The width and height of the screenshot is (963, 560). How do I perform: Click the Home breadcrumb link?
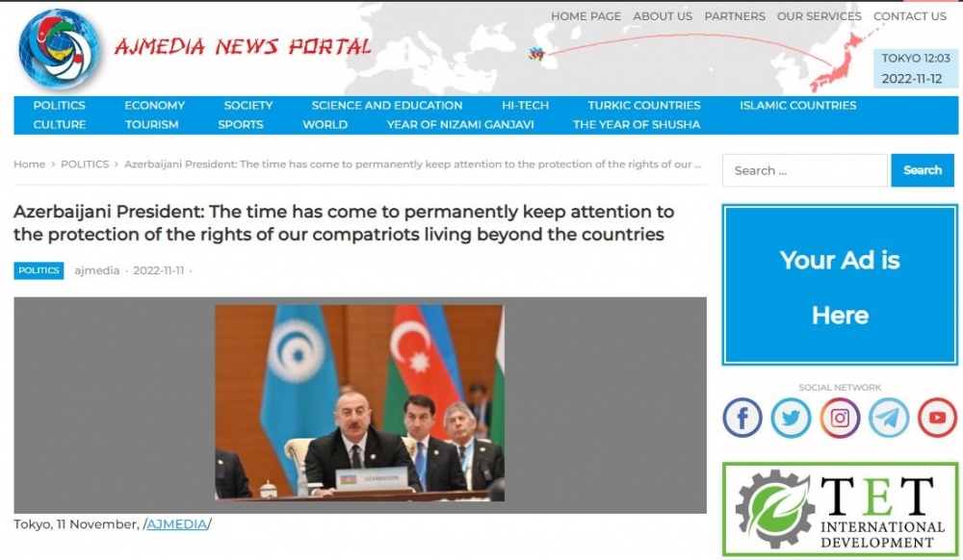coord(29,165)
